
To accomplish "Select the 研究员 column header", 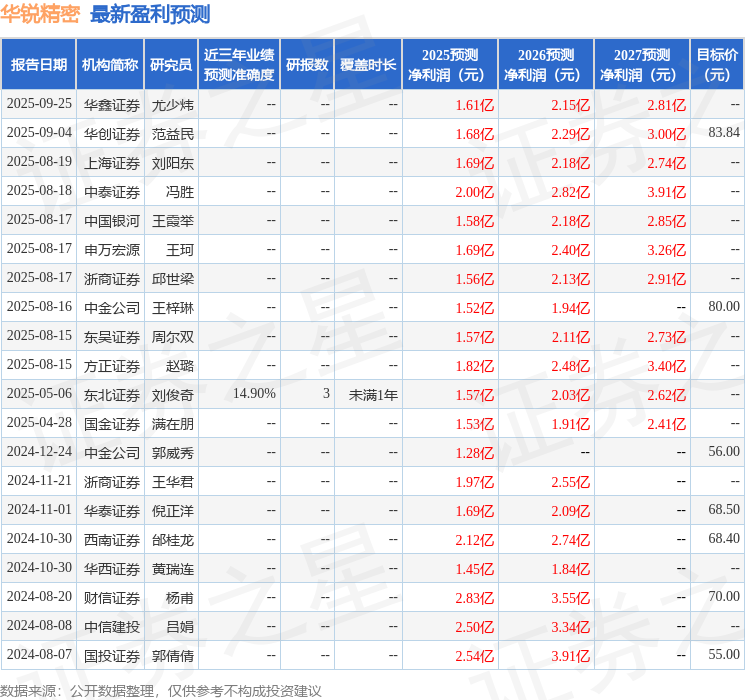I will click(x=171, y=64).
